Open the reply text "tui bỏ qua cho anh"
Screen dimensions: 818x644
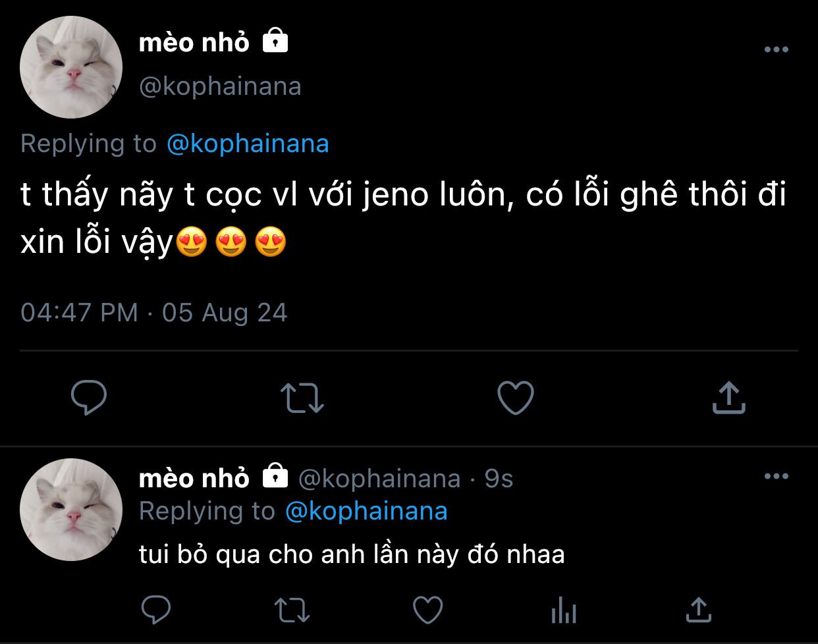pyautogui.click(x=352, y=554)
